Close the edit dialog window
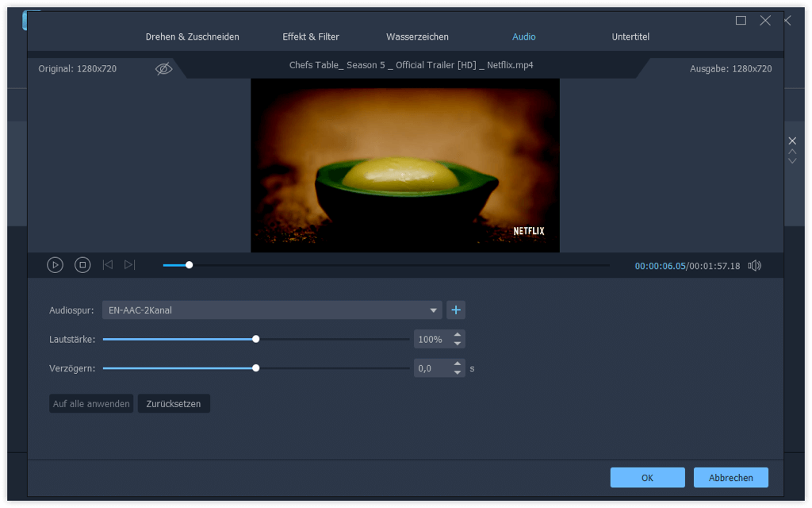 click(x=765, y=20)
